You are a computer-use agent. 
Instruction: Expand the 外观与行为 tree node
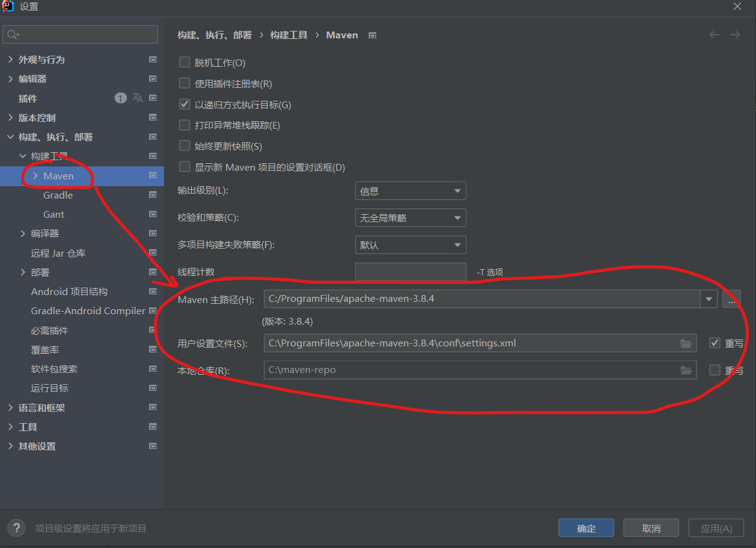tap(11, 60)
